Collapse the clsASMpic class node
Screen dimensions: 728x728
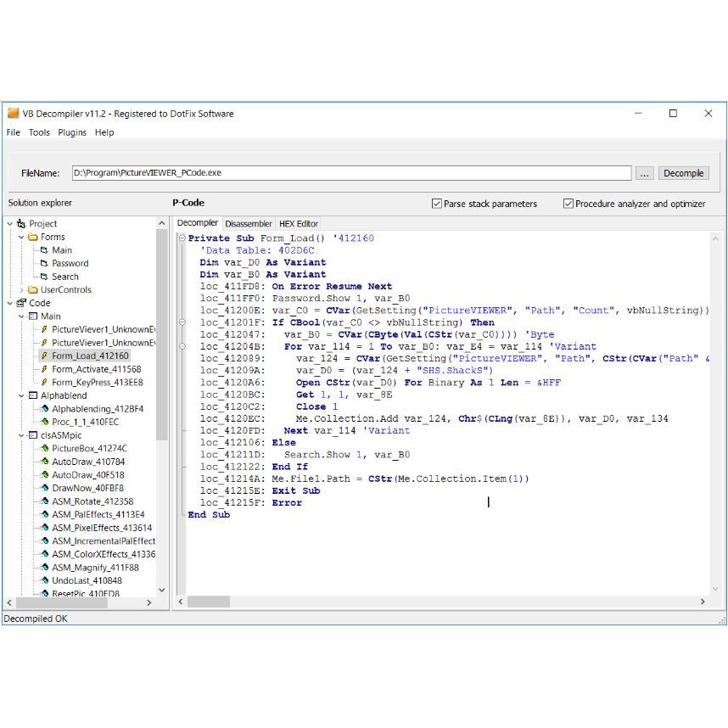click(x=21, y=435)
